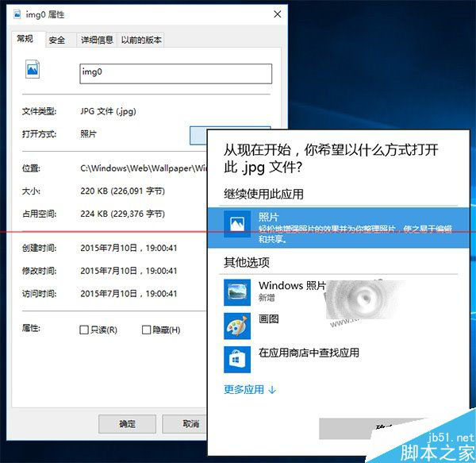
Task: Click the 访问时间 date value
Action: tap(129, 294)
